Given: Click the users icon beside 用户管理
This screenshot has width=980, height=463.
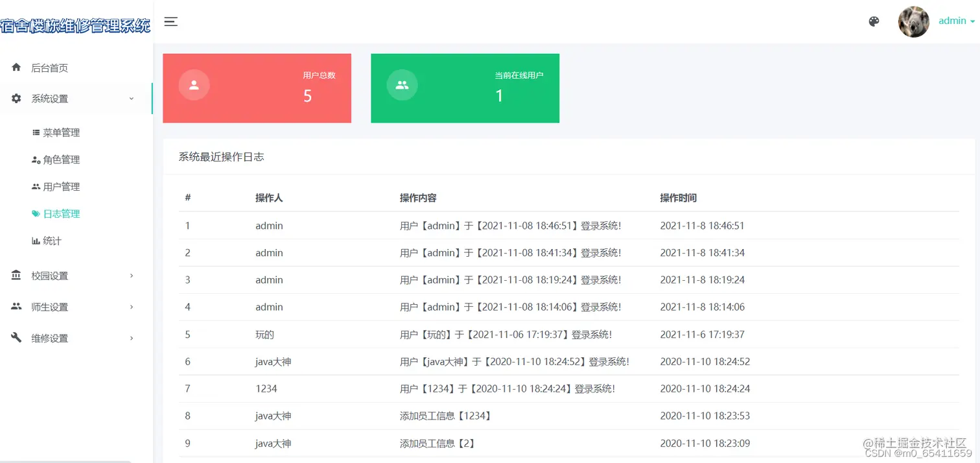Looking at the screenshot, I should (x=36, y=187).
